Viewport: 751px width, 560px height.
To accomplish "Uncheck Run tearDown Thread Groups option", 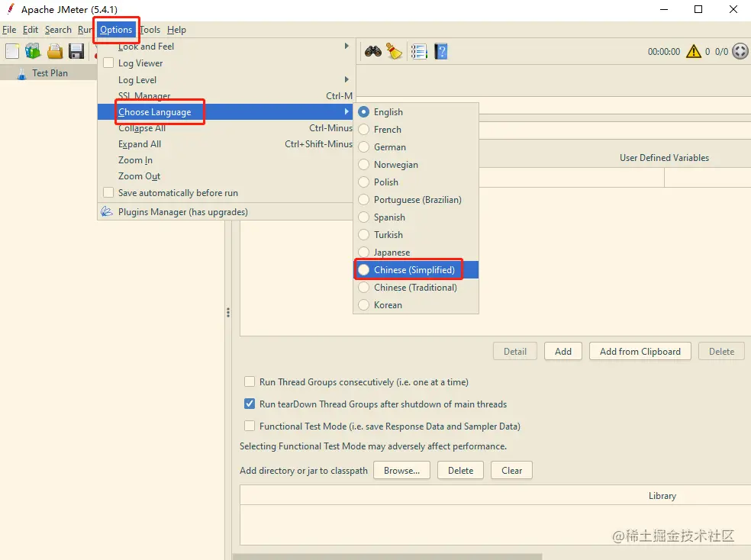I will (250, 404).
